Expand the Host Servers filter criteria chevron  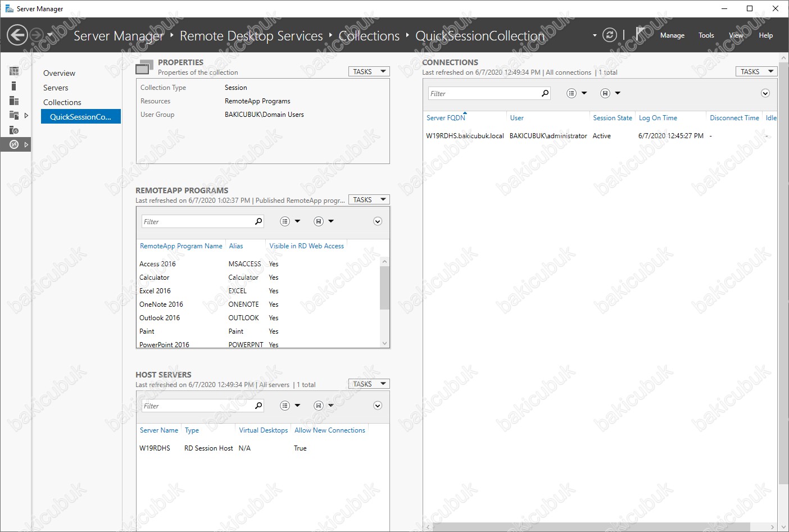[378, 406]
